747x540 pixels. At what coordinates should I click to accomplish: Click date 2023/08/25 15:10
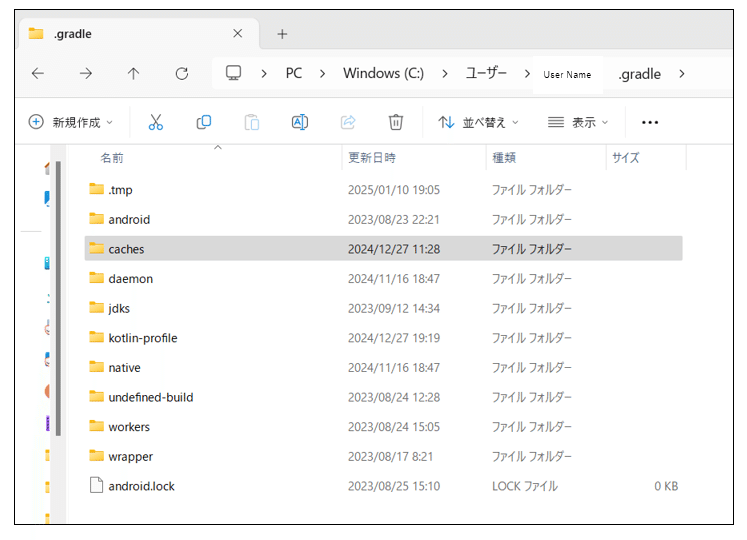(394, 486)
